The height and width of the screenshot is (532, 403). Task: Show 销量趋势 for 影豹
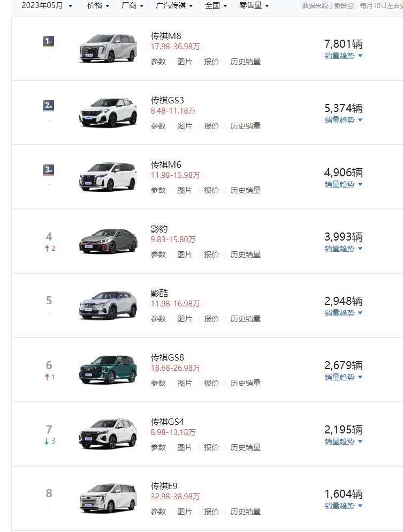(343, 249)
